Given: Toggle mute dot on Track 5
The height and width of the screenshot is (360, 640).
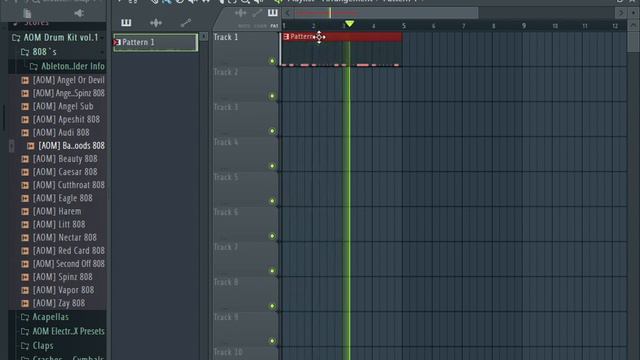Looking at the screenshot, I should pos(272,201).
